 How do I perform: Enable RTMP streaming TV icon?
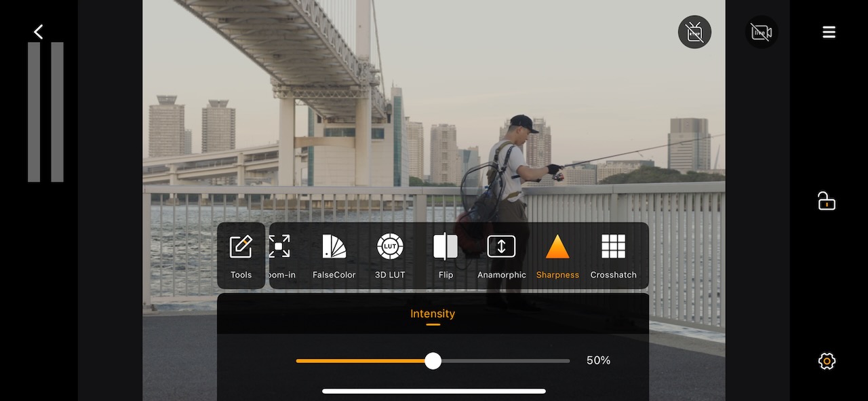coord(694,32)
